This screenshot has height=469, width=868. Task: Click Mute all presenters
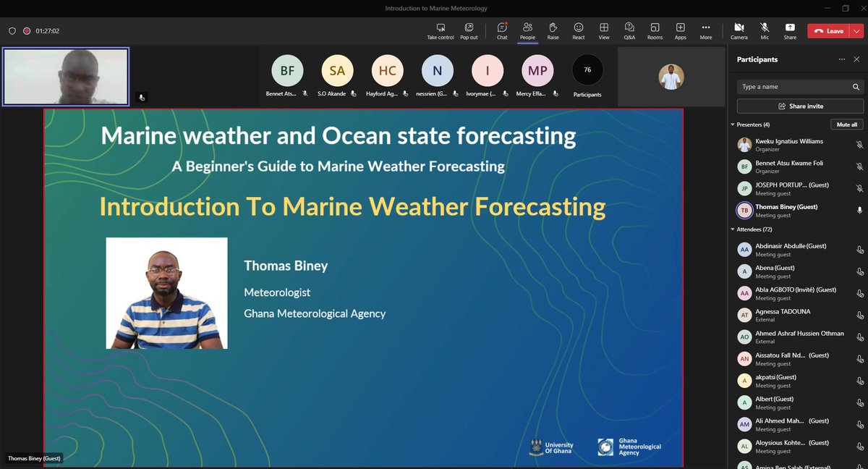click(846, 124)
